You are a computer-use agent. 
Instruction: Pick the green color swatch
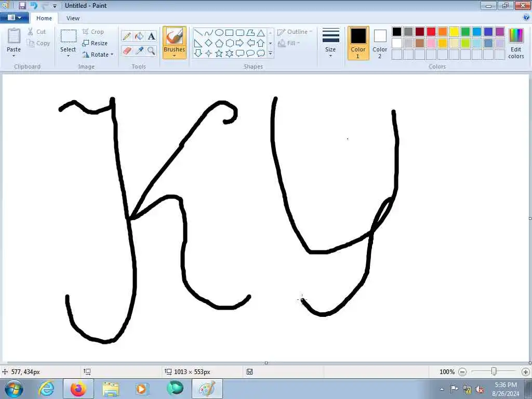point(465,32)
